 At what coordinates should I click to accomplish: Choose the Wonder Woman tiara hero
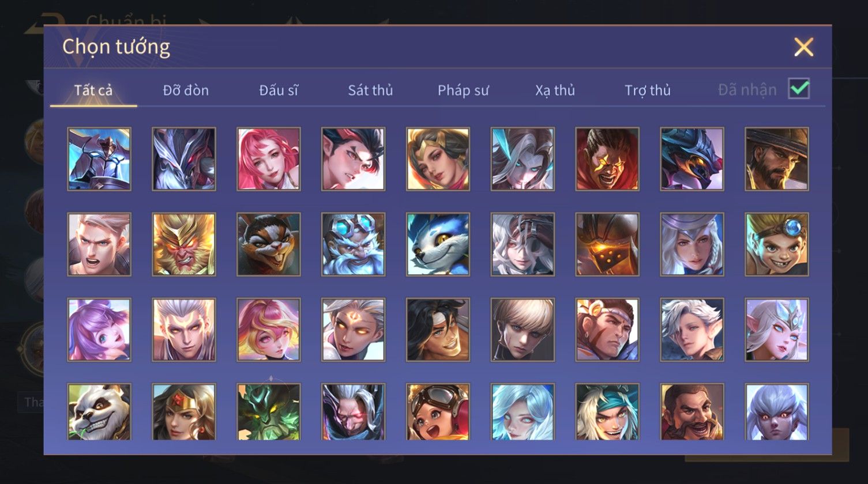[x=184, y=412]
